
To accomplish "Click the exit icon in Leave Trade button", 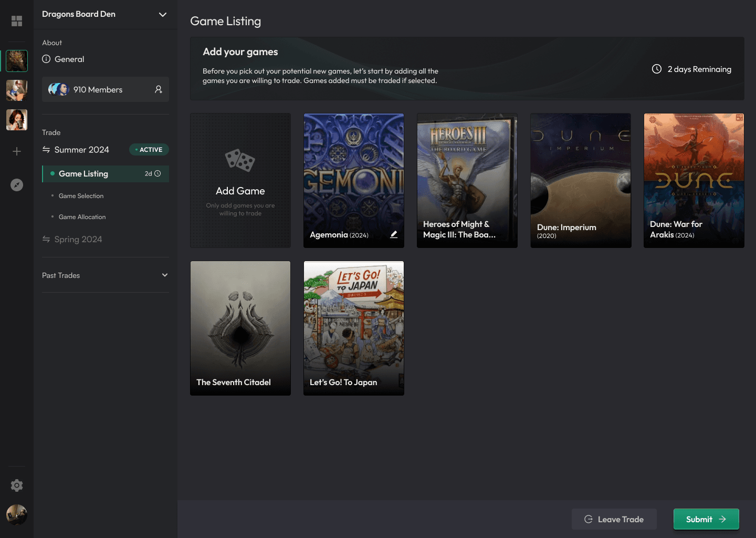I will pyautogui.click(x=589, y=519).
